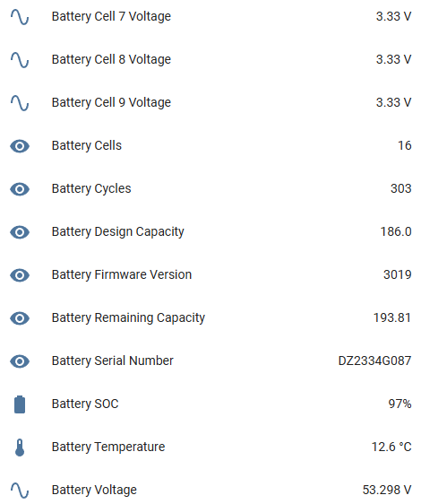Click the sine wave icon for Battery Voltage
The image size is (421, 504).
tap(20, 491)
